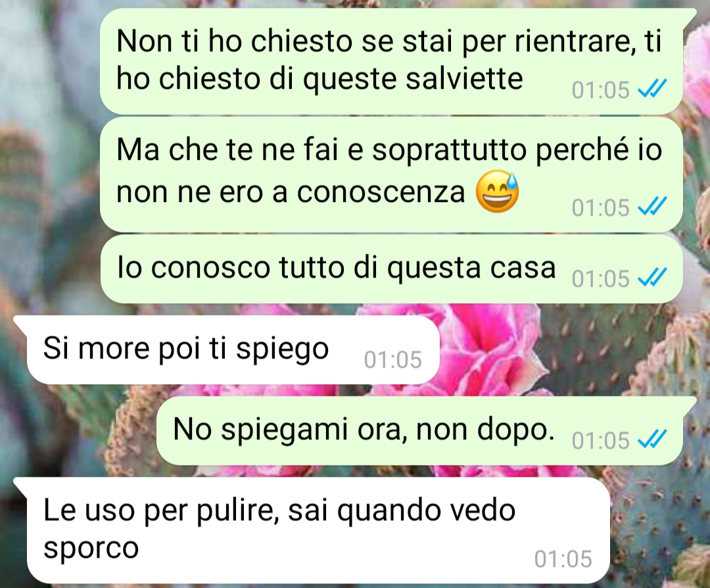Select the 'Non ti ho chiesto' message bubble

click(391, 61)
